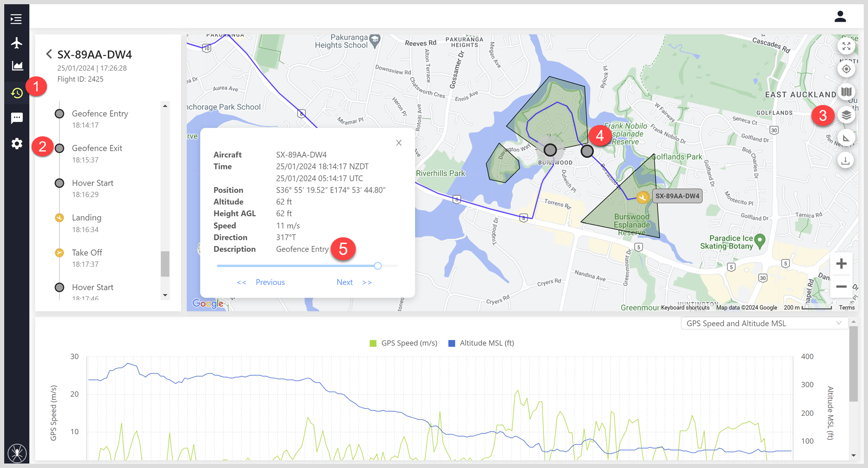This screenshot has height=468, width=868.
Task: Click the 317°T Direction value in the popup
Action: (x=286, y=237)
